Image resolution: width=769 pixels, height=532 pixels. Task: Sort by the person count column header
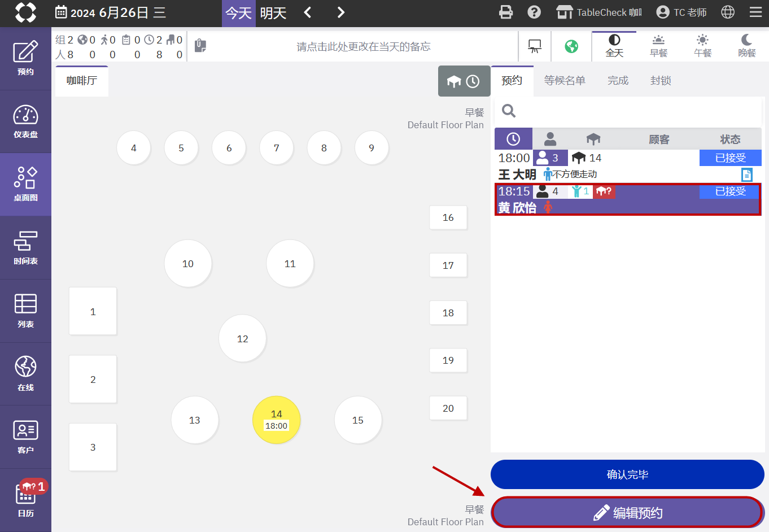[x=550, y=139]
